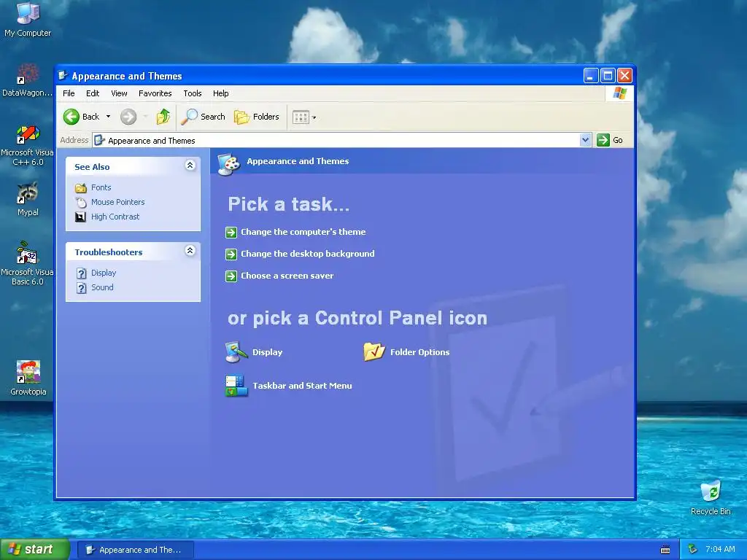Go back with the green Back arrow
Image resolution: width=747 pixels, height=560 pixels.
coord(71,117)
